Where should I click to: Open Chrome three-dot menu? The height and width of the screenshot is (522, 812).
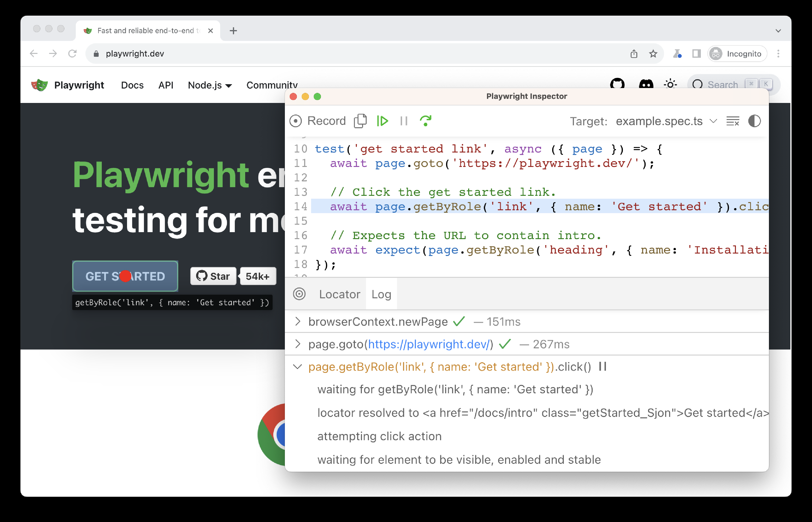(778, 54)
